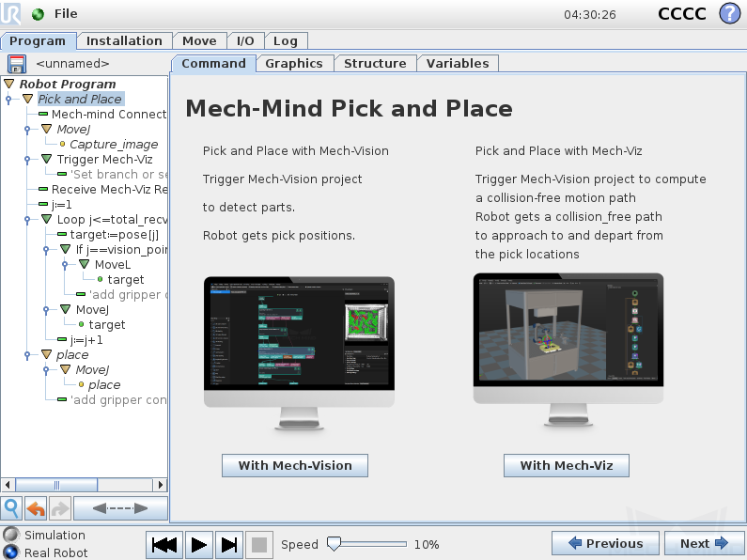Viewport: 747px width, 560px height.
Task: Click the Mech-Vision software monitor image
Action: pyautogui.click(x=299, y=353)
